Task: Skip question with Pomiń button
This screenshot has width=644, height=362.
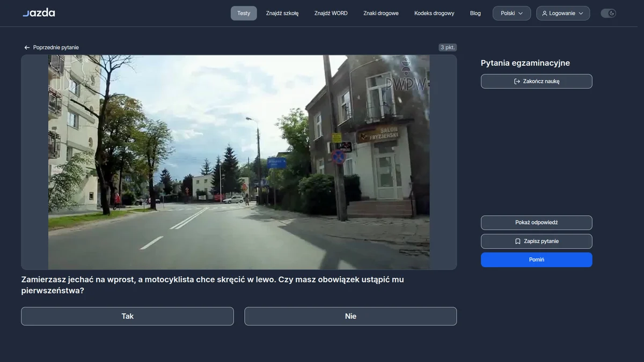Action: [537, 260]
